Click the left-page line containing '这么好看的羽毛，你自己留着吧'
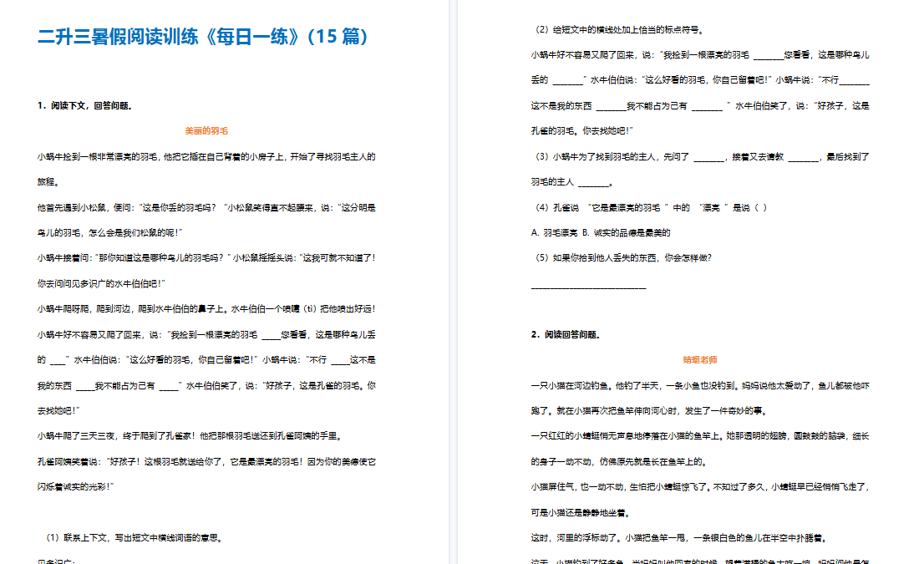Screen dimensions: 924x564 [x=206, y=359]
